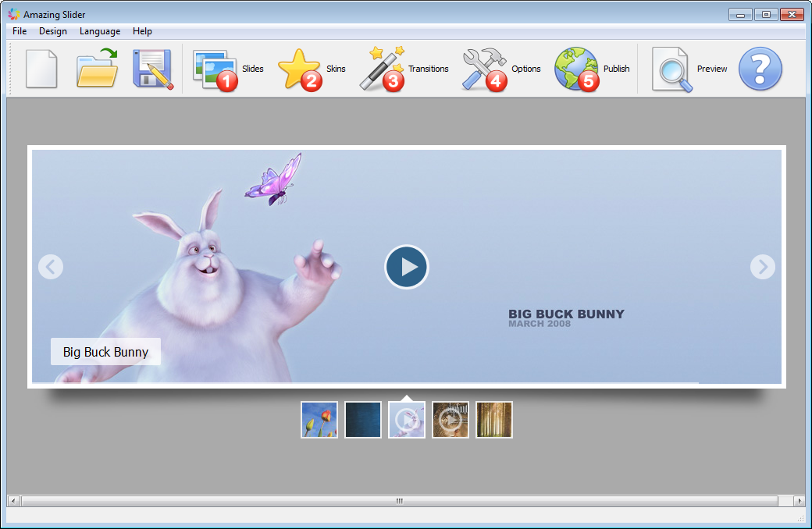Click the scrollbar right arrow

point(799,501)
